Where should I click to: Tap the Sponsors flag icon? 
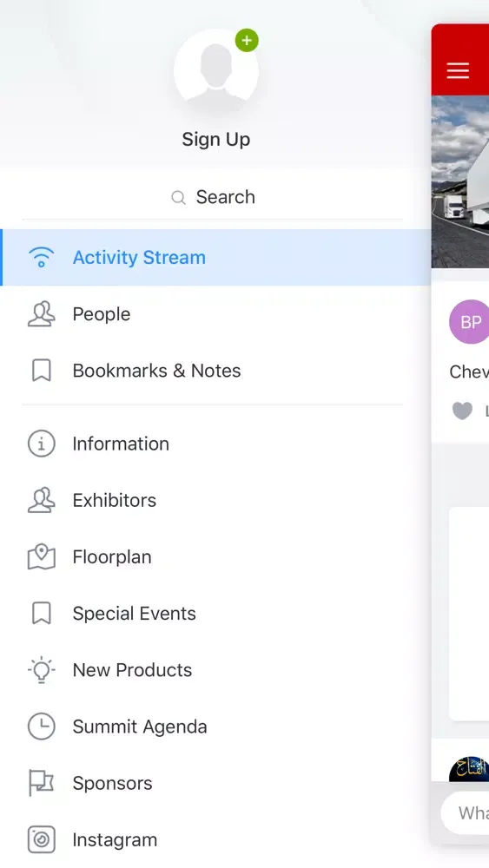pos(42,783)
